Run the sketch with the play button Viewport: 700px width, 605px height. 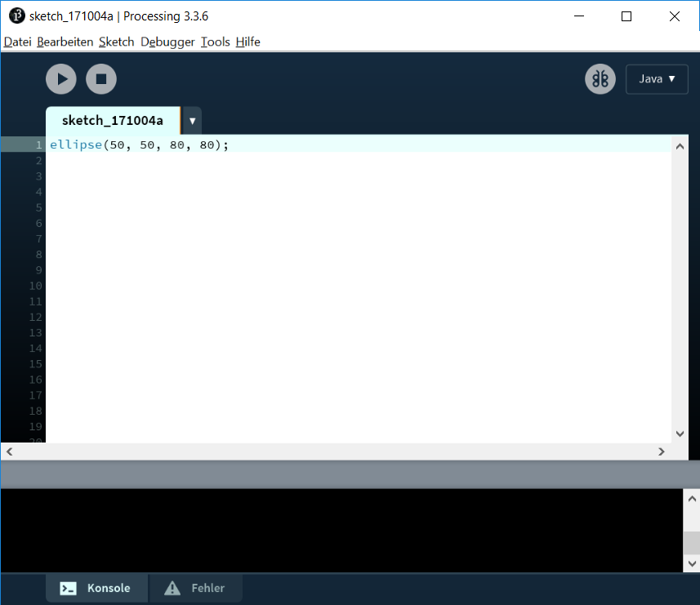61,79
